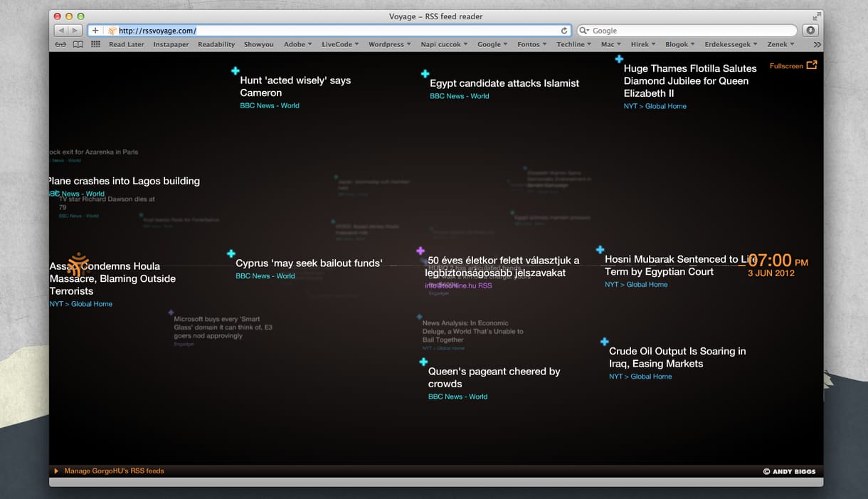The height and width of the screenshot is (499, 868).
Task: Open faded headline News Analysis: In Economic Deluge
Action: click(473, 332)
